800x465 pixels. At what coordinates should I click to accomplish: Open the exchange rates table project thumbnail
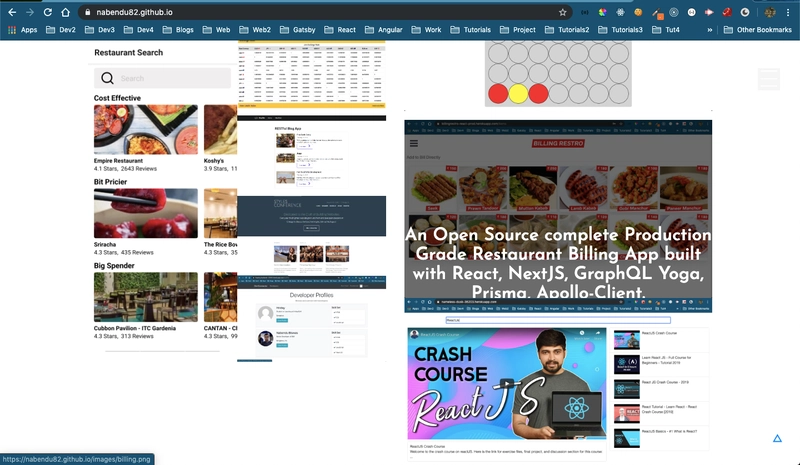(x=312, y=74)
